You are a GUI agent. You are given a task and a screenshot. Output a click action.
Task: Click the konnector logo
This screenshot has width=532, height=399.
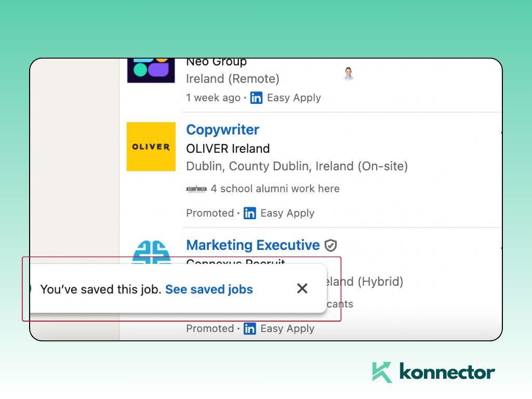[434, 372]
